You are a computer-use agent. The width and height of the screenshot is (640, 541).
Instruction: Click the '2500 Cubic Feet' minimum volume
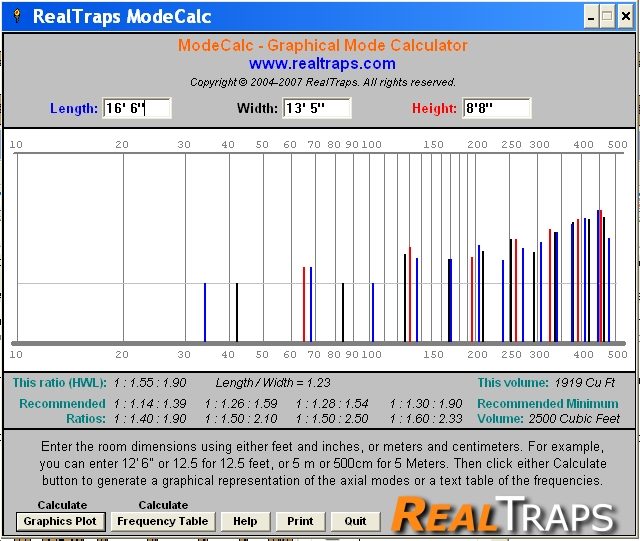point(574,419)
